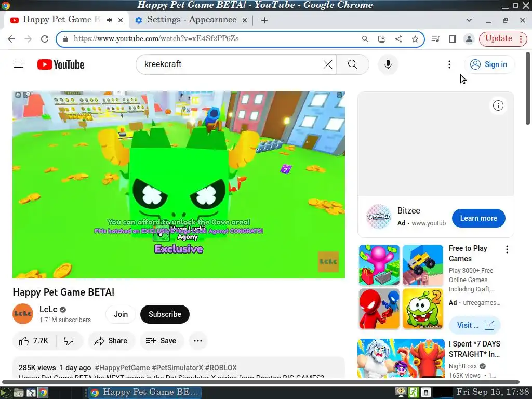Clear the kreekcraft search text with X
This screenshot has height=399, width=532.
(327, 64)
